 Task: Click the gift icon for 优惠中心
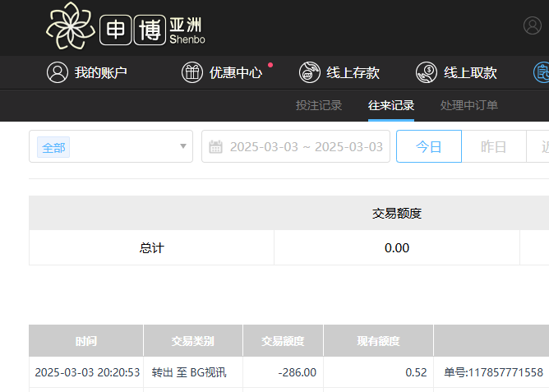click(192, 72)
